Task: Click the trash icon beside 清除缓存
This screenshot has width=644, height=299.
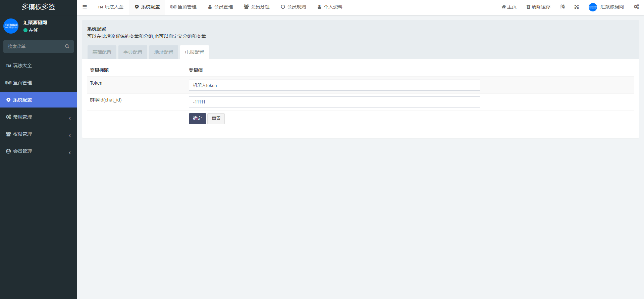Action: (528, 7)
